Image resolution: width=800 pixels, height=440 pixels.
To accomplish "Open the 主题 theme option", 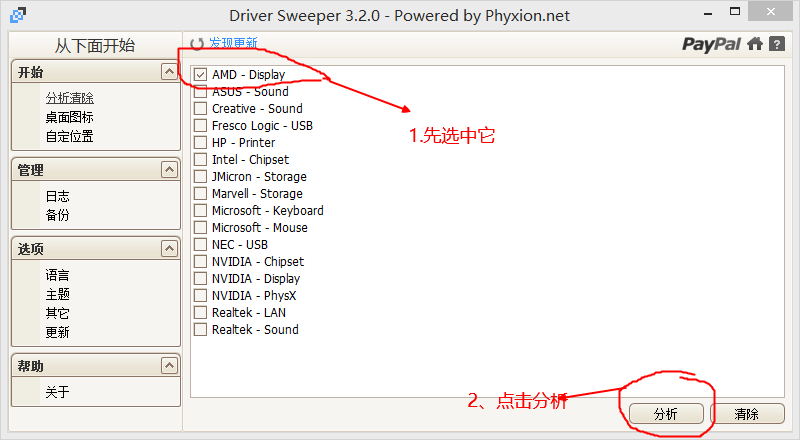I will (x=57, y=294).
